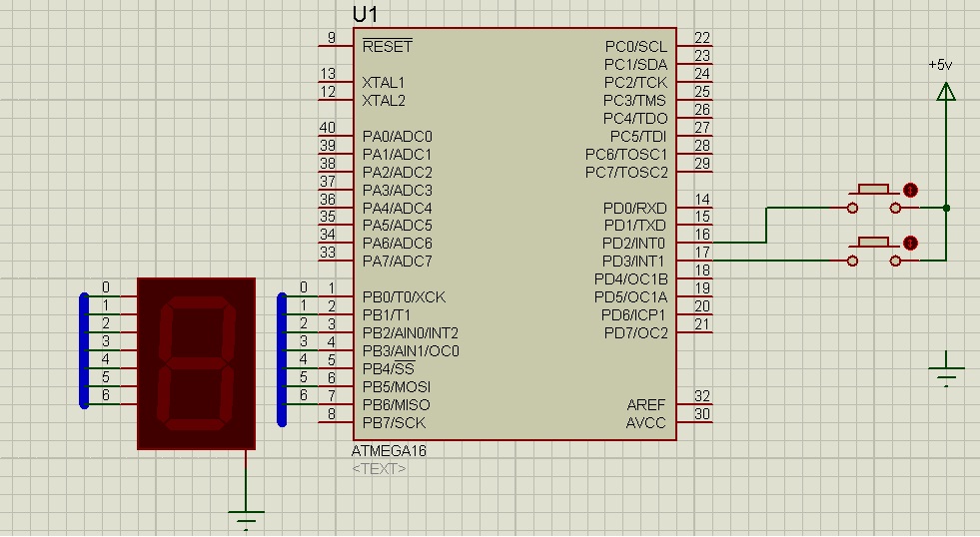Click the PA7/ADC7 pin label
The image size is (980, 537).
[397, 261]
